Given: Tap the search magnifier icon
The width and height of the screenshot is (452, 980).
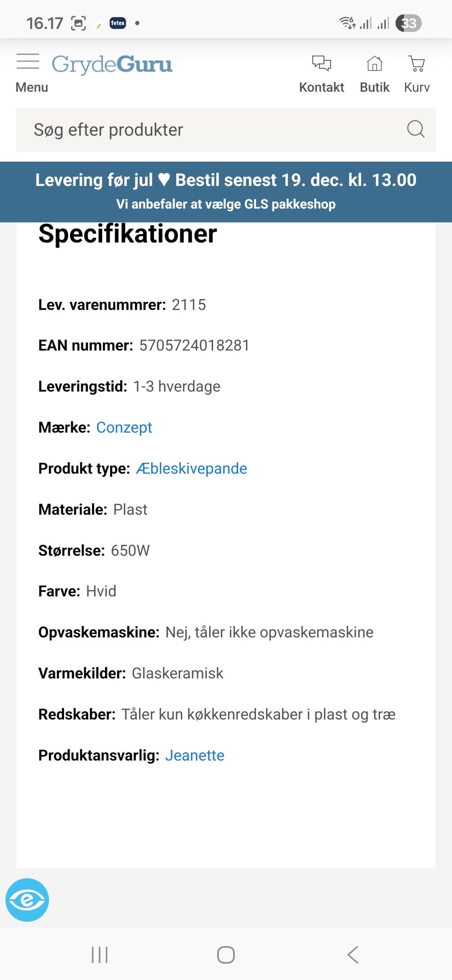Looking at the screenshot, I should [x=416, y=129].
